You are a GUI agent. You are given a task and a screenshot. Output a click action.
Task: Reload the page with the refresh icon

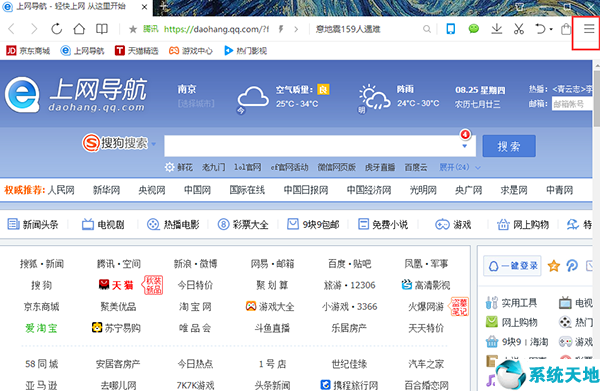click(x=57, y=29)
